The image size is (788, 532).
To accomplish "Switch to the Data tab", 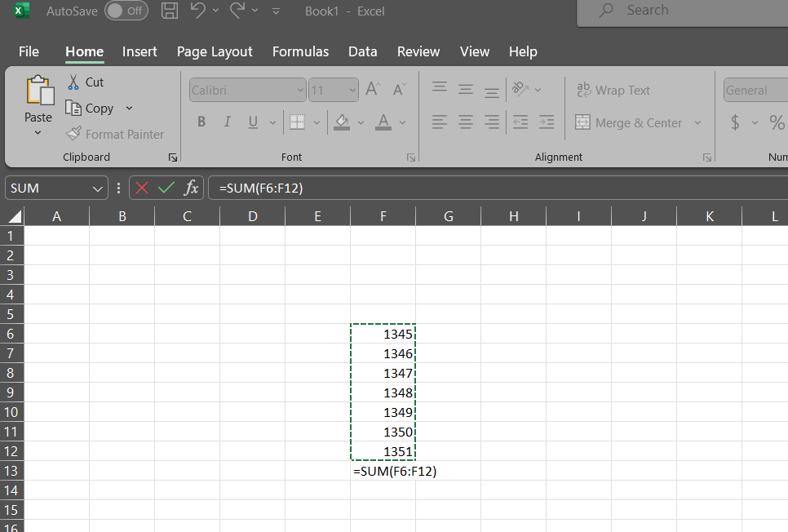I will pyautogui.click(x=363, y=51).
